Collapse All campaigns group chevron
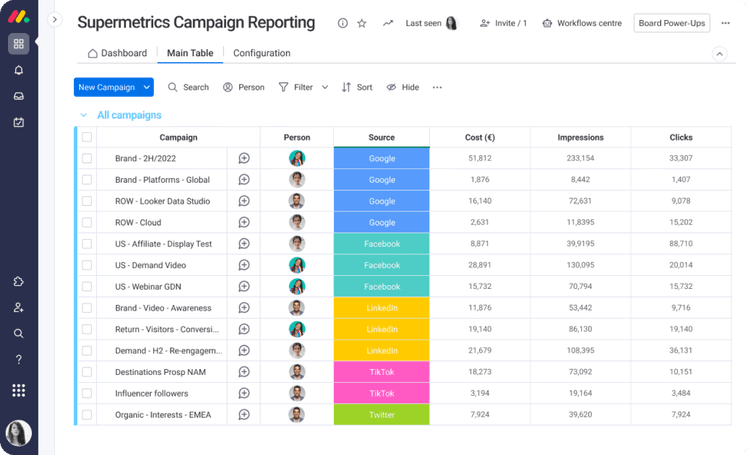Viewport: 750px width, 455px height. pyautogui.click(x=84, y=115)
